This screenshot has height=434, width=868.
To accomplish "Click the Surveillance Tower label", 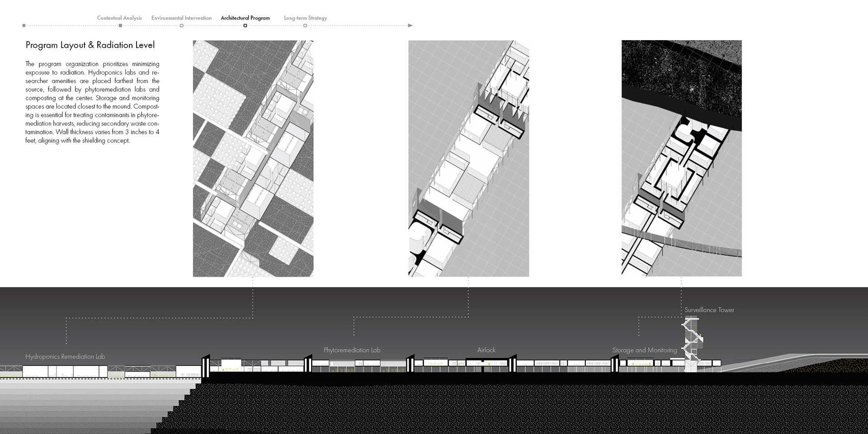I will [x=709, y=310].
